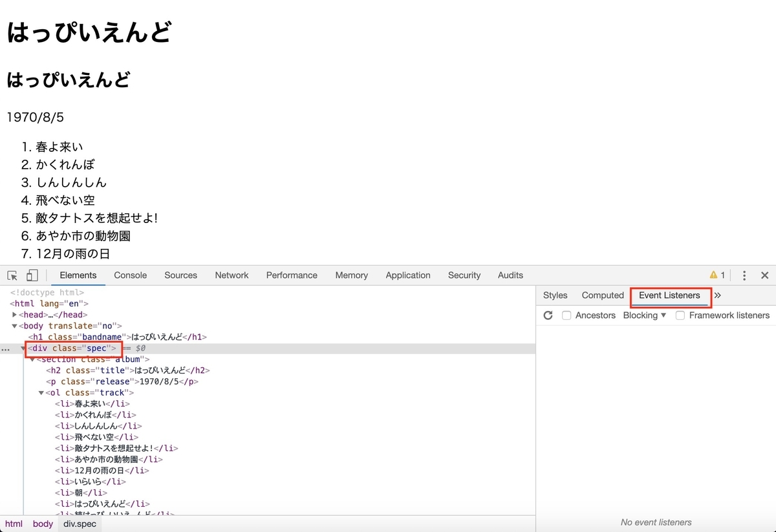Open the Network tab
Image resolution: width=776 pixels, height=532 pixels.
pos(232,275)
